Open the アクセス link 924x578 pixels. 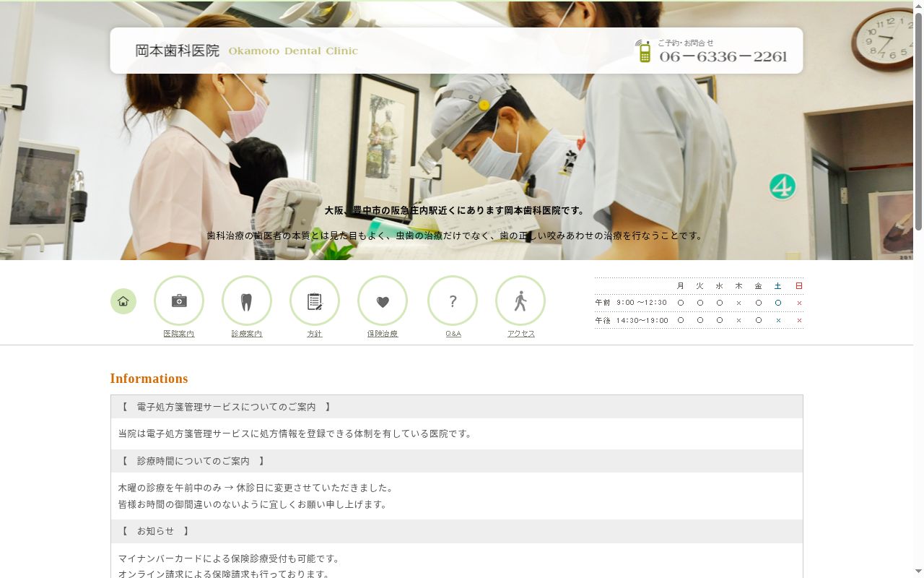point(521,334)
